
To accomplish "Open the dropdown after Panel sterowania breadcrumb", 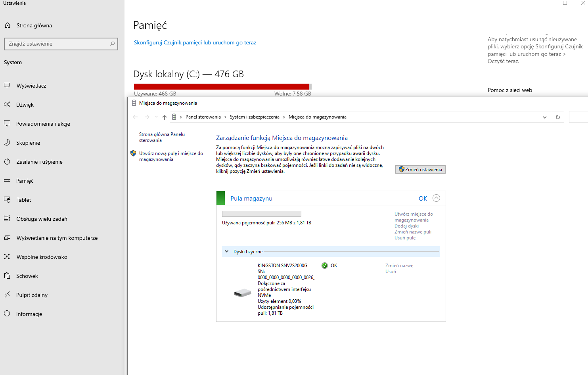I will (225, 117).
